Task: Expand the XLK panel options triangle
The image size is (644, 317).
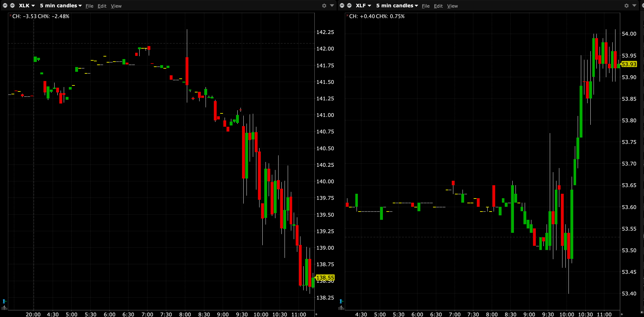Action: [332, 6]
